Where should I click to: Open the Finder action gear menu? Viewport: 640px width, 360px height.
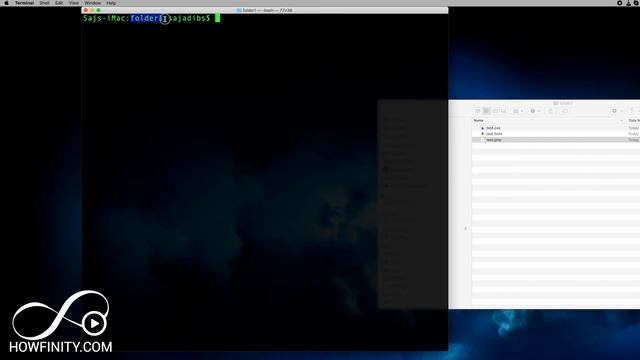point(535,111)
